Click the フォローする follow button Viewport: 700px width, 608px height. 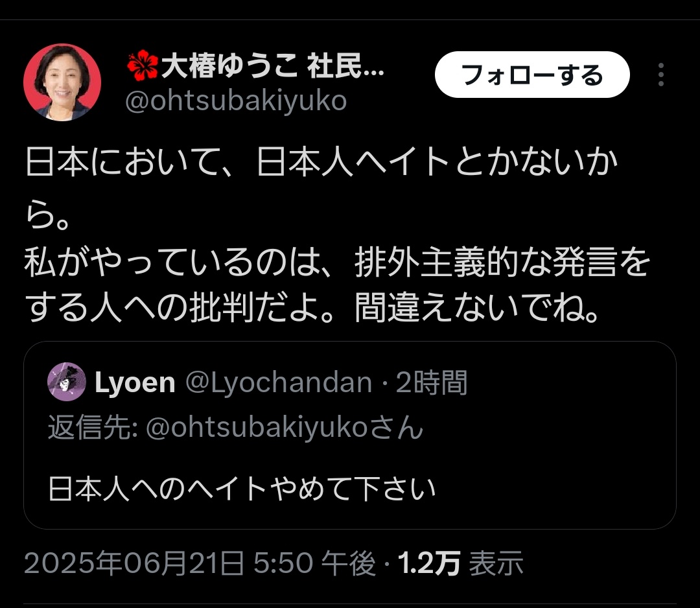pyautogui.click(x=532, y=75)
